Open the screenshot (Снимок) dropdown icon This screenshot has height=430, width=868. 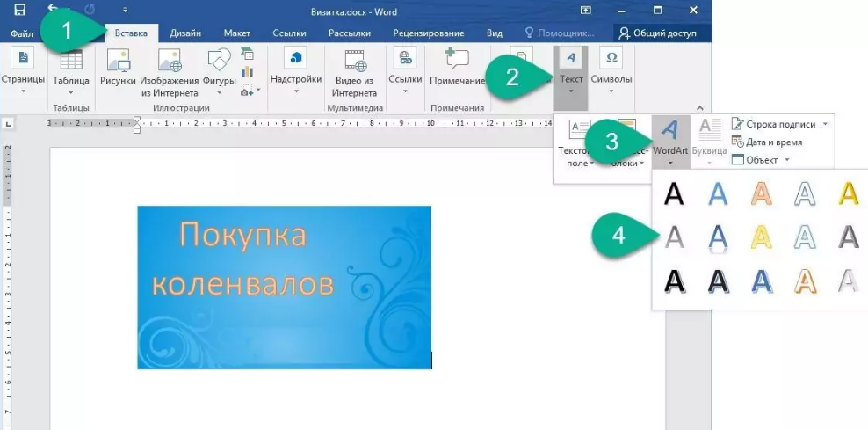pos(250,91)
